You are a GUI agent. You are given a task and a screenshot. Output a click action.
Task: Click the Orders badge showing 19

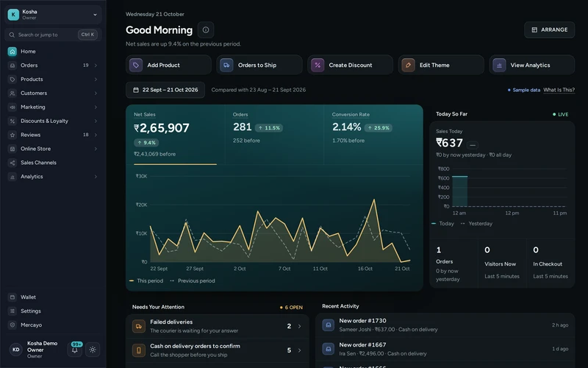(x=86, y=66)
